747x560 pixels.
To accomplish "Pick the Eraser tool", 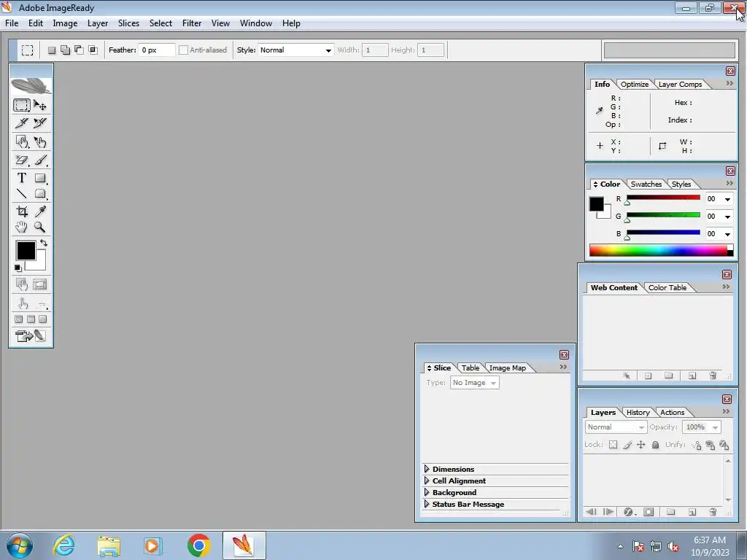I will click(21, 160).
